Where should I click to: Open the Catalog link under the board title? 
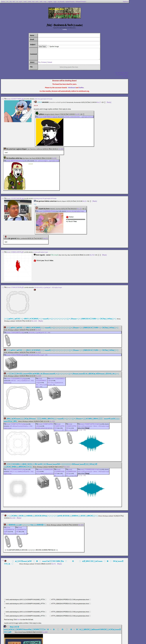(x=65, y=29)
